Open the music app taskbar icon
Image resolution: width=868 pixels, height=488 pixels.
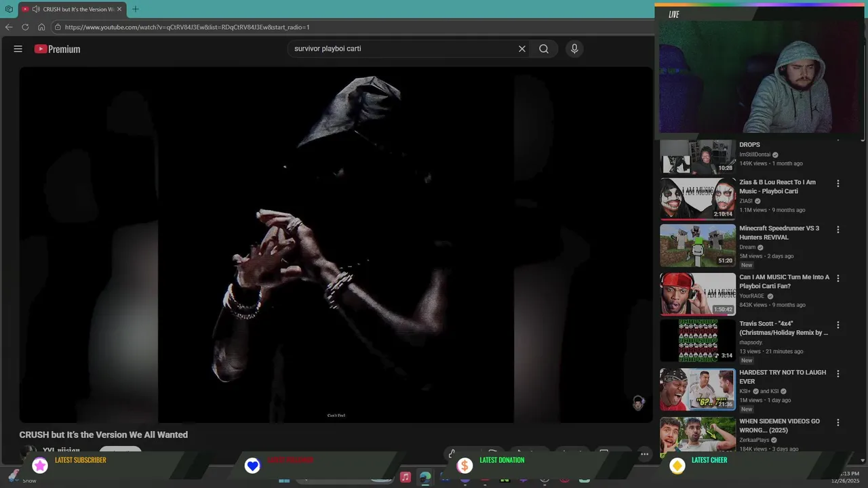click(405, 477)
